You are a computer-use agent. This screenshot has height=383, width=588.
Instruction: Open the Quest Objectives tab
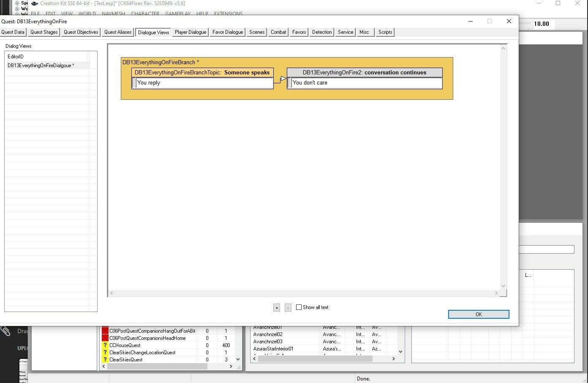pos(81,32)
